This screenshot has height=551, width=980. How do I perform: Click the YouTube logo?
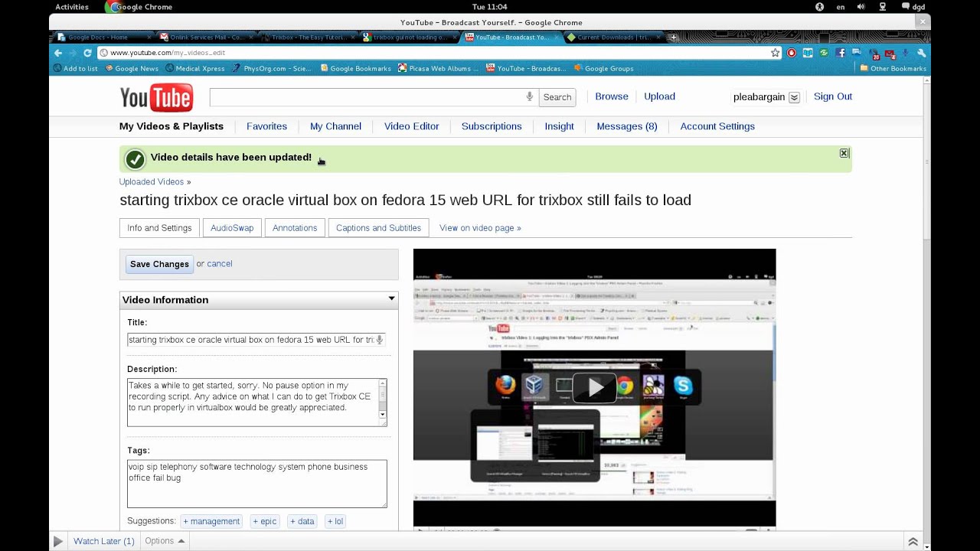tap(156, 98)
